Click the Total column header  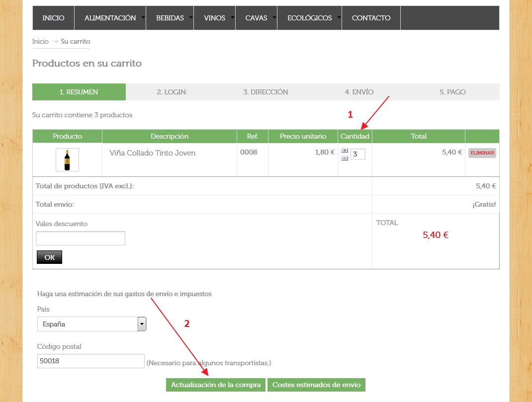pyautogui.click(x=419, y=136)
